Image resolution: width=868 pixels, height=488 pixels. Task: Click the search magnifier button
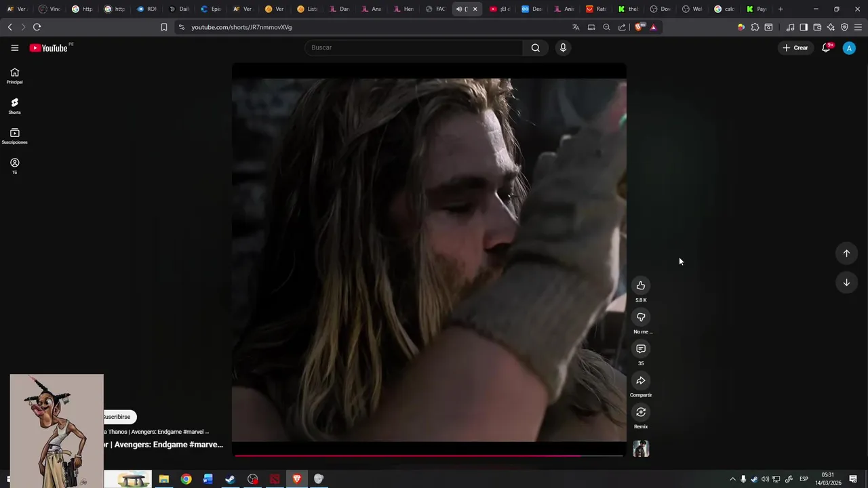[x=536, y=47]
